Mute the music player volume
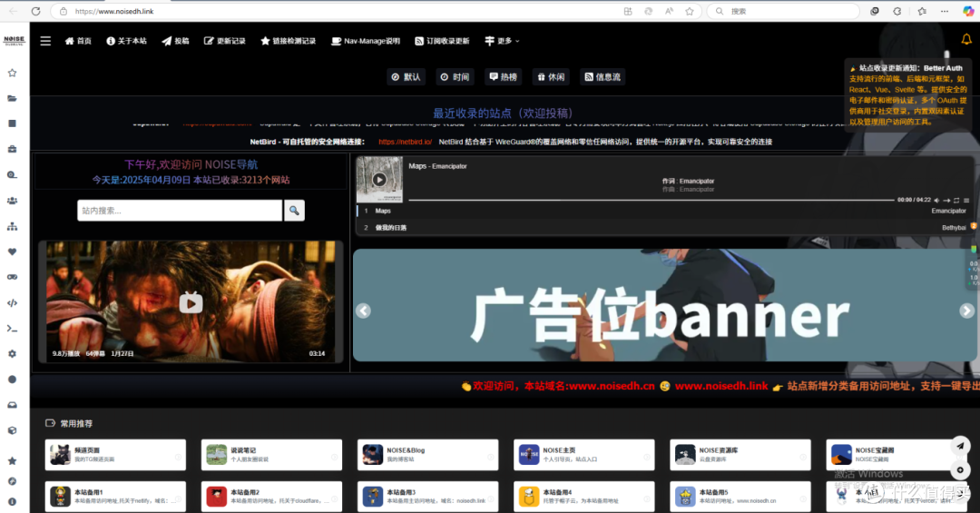This screenshot has height=513, width=980. pos(936,200)
